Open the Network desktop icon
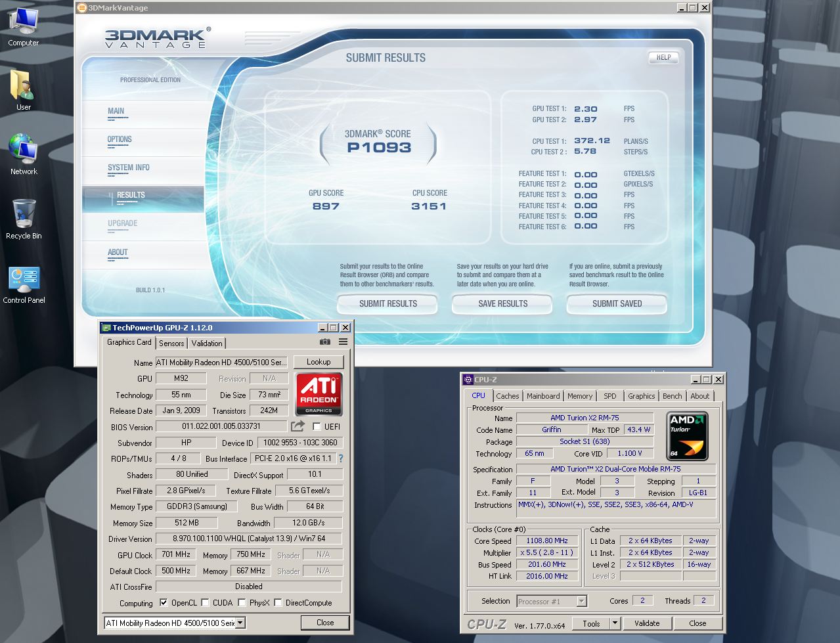The width and height of the screenshot is (840, 643). pos(23,155)
